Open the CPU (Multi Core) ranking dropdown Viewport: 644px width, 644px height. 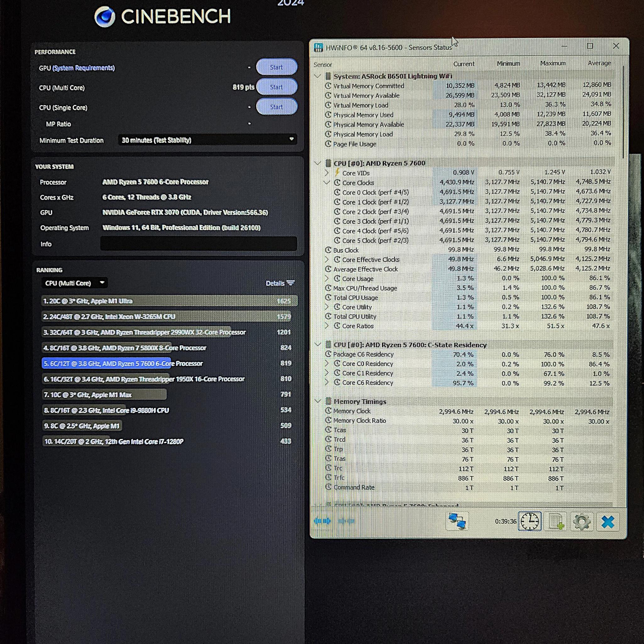tap(74, 283)
